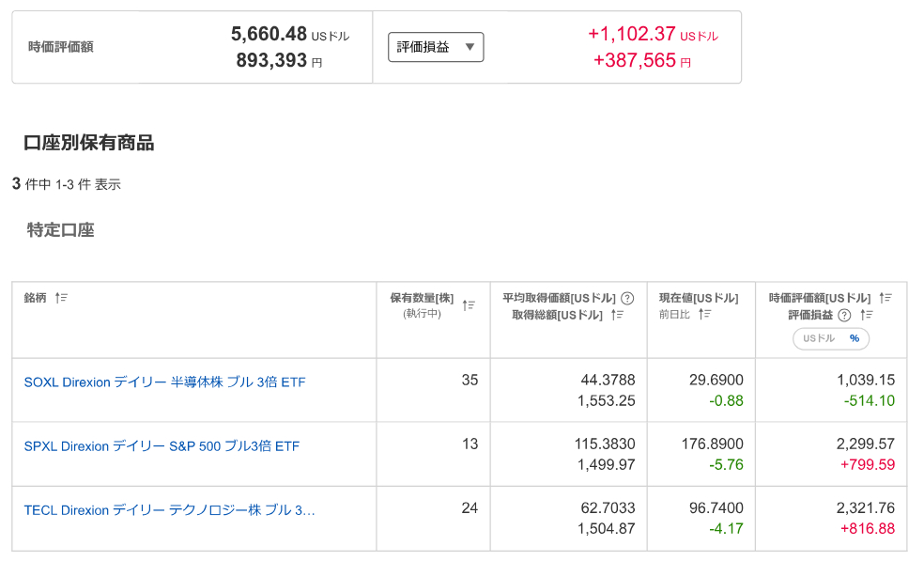
Task: Select the 時価評価額 summary label
Action: point(61,47)
